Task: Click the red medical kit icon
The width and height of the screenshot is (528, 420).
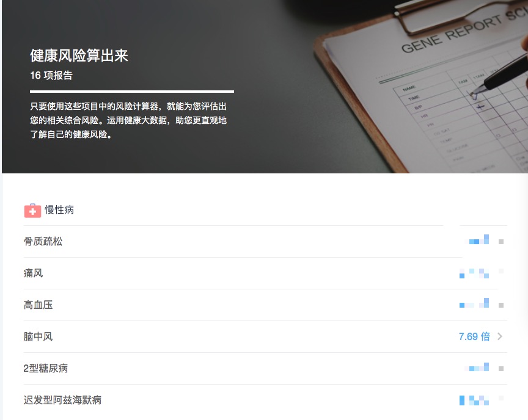Action: pos(32,211)
